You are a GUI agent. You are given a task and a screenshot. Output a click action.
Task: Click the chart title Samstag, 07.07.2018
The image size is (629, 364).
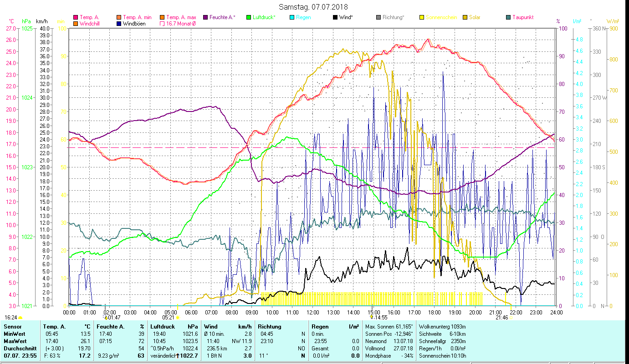pos(314,7)
